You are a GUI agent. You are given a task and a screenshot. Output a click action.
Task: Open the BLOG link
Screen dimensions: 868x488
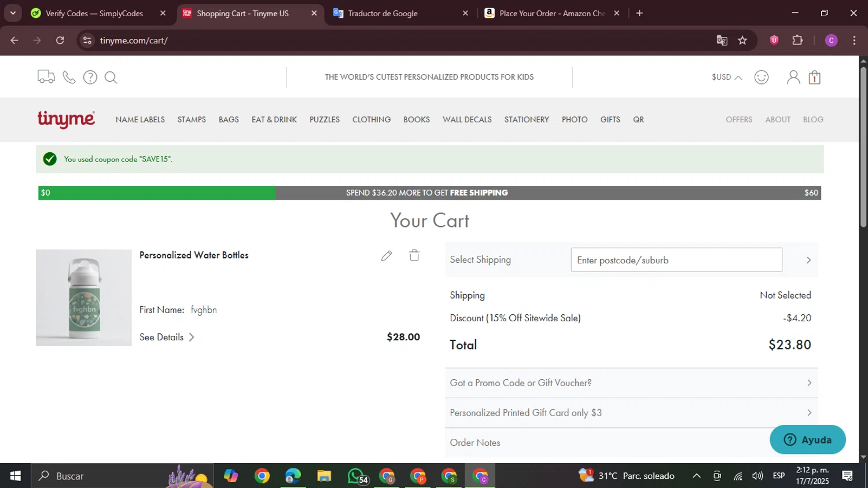(x=813, y=119)
